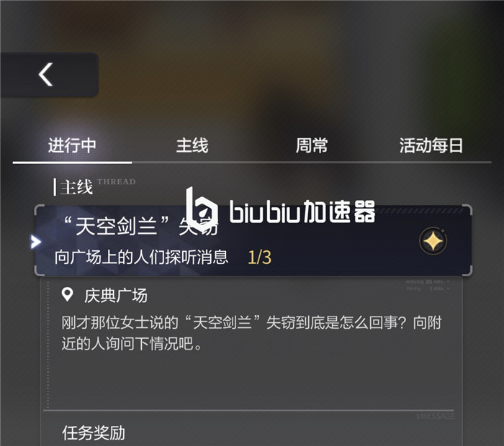
Task: Tap the dotted vertical bar beside the description
Action: pos(48,345)
